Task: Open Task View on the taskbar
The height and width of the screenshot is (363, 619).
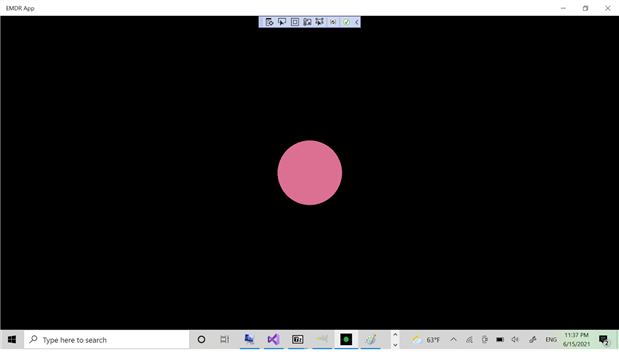Action: [x=224, y=339]
